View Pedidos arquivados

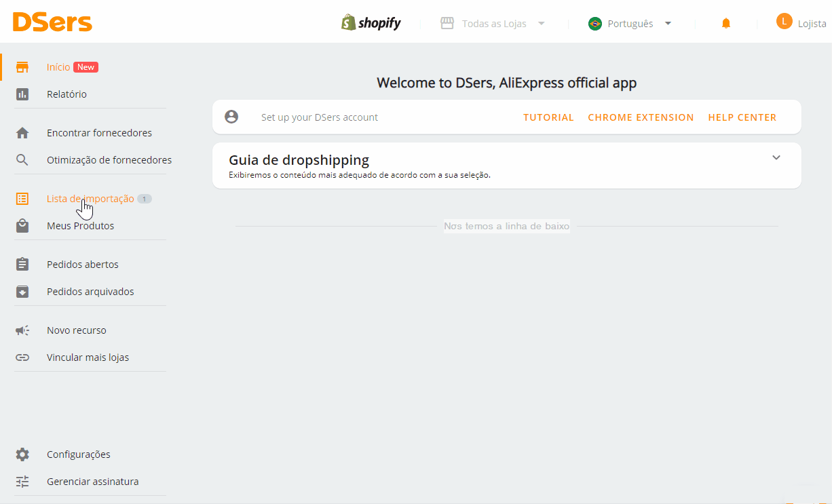[x=90, y=292]
